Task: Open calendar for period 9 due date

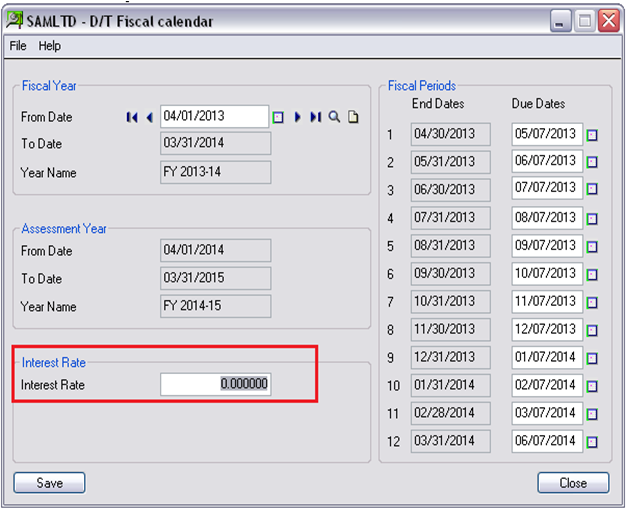Action: [x=592, y=358]
